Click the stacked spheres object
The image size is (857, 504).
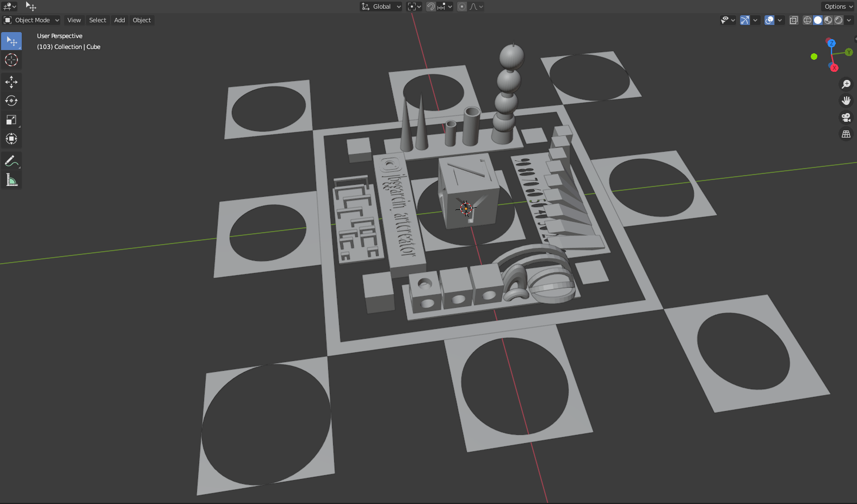tap(508, 95)
